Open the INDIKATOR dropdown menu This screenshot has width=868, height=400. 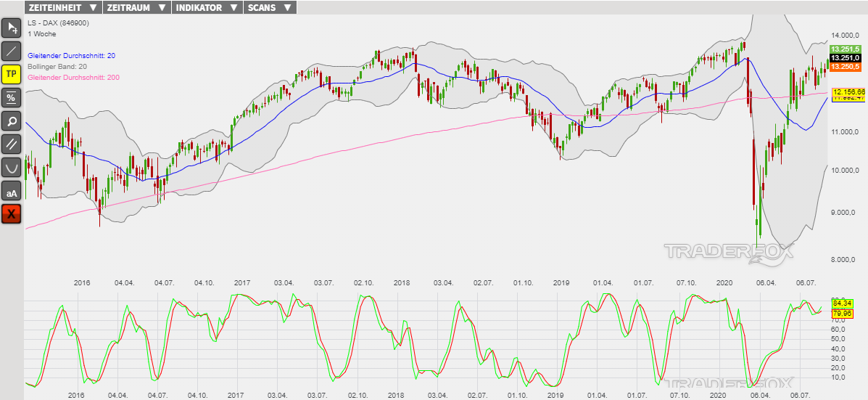point(207,7)
